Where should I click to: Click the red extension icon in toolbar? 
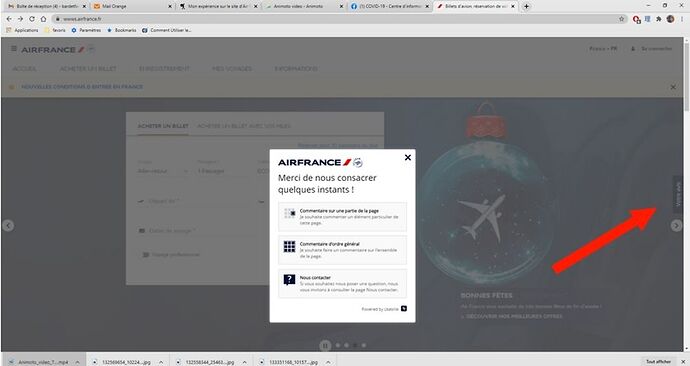[636, 19]
